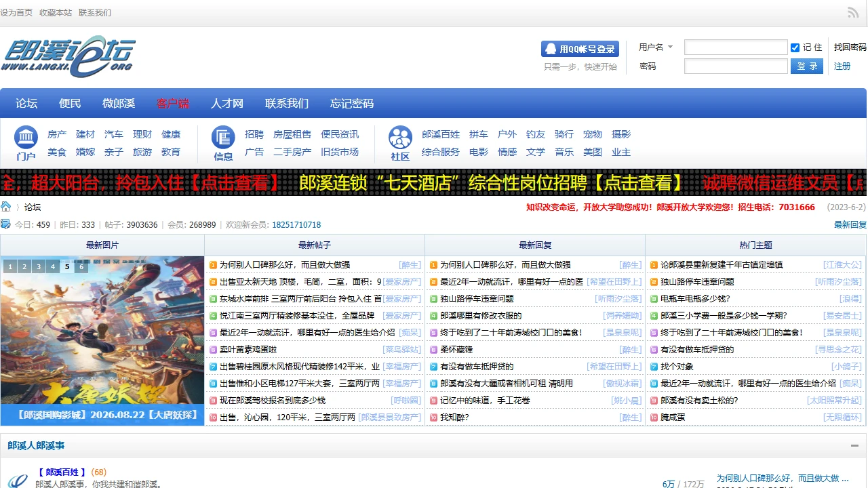Select 人才网 in the main navigation
This screenshot has height=488, width=868.
point(227,104)
